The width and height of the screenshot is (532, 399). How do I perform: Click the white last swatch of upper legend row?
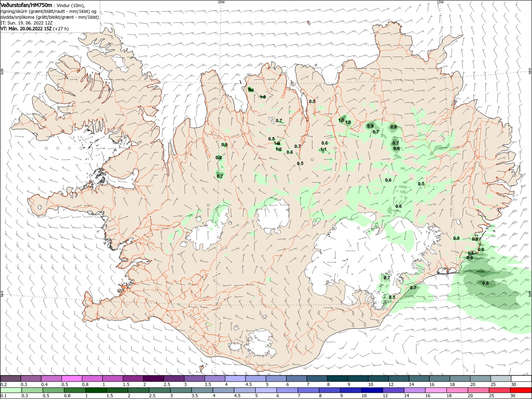[521, 379]
